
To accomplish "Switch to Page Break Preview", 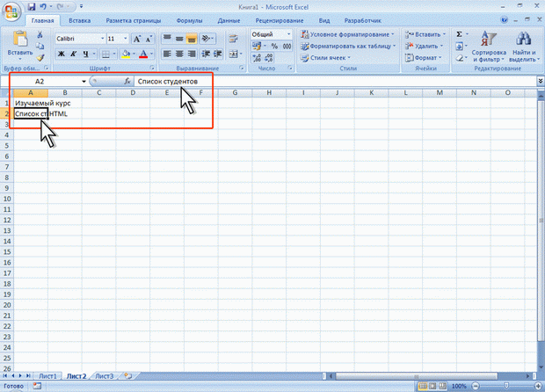I will (442, 386).
